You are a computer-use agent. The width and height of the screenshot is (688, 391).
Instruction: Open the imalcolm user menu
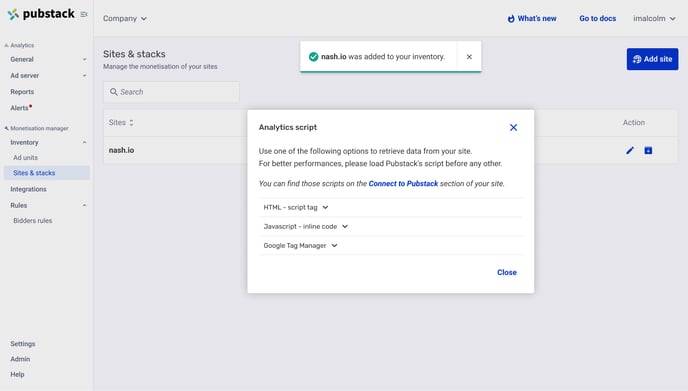654,18
